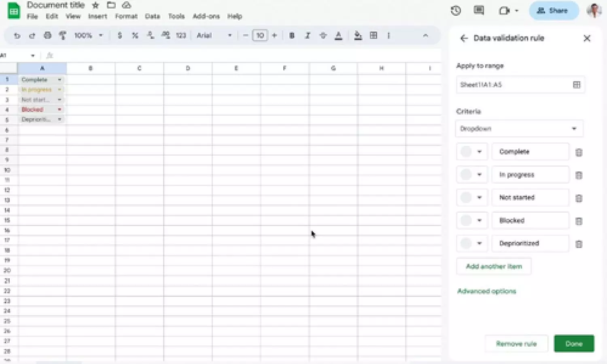The image size is (607, 364).
Task: Open the Arial font dropdown
Action: tap(214, 36)
